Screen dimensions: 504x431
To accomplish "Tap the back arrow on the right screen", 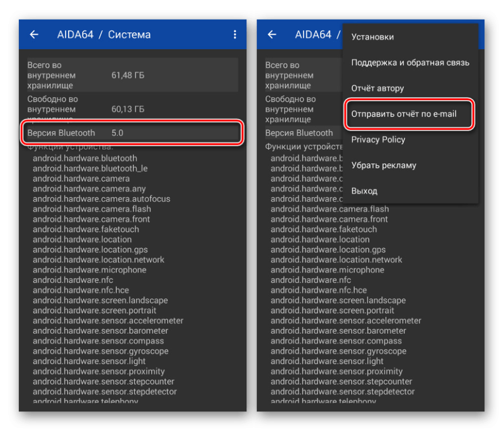I will coord(272,35).
